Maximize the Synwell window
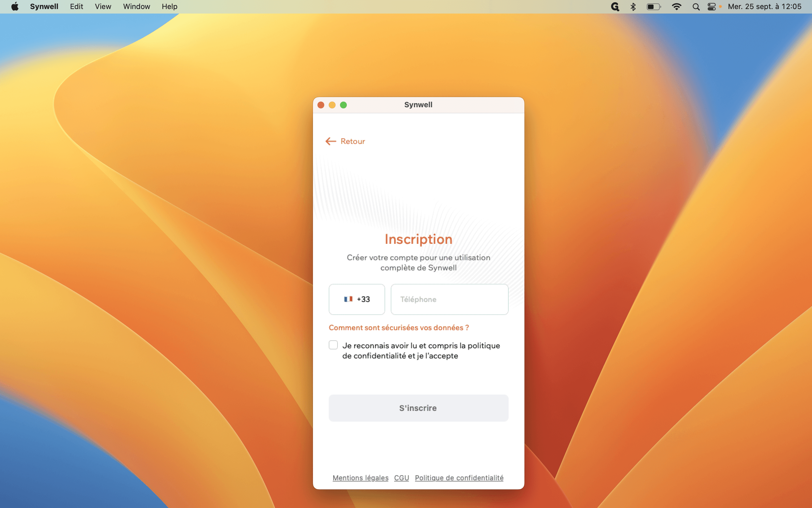 (343, 105)
